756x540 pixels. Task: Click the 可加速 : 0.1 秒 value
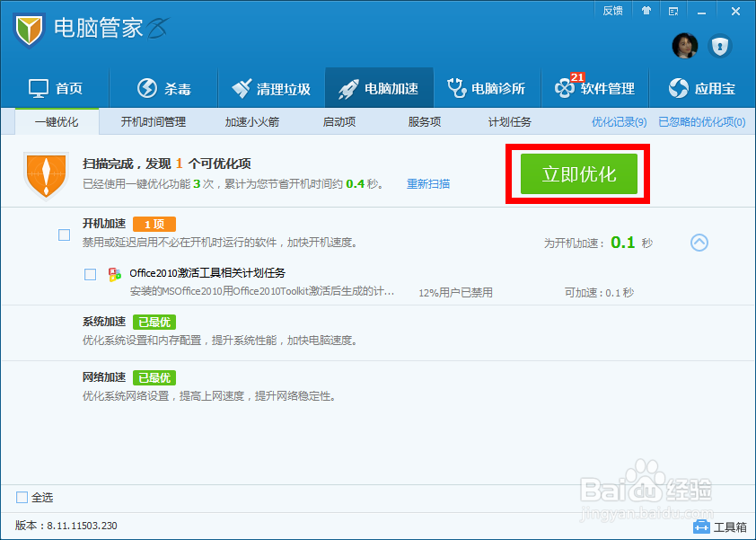(x=599, y=293)
